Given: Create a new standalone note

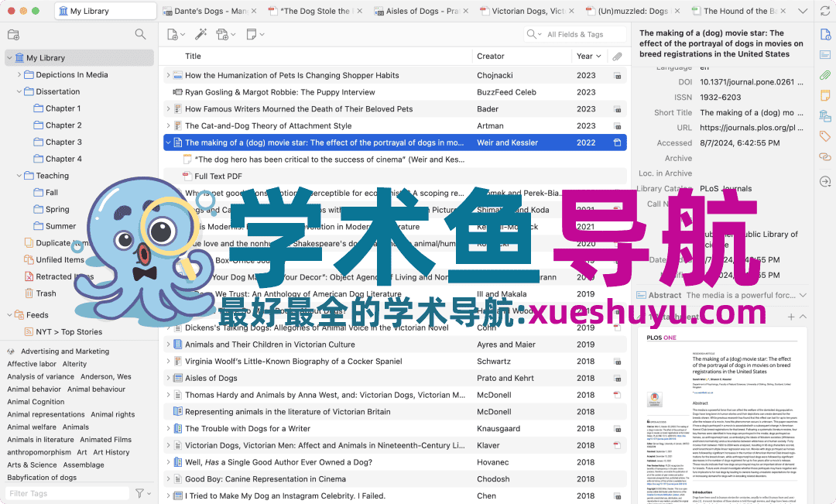Looking at the screenshot, I should click(x=250, y=34).
